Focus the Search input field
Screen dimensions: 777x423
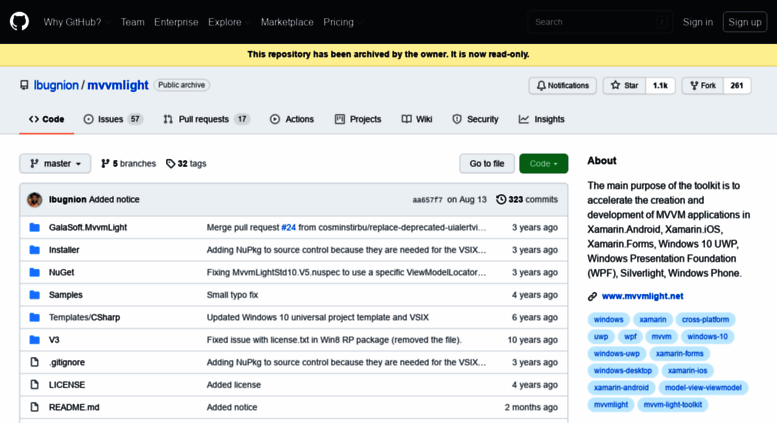(x=600, y=22)
